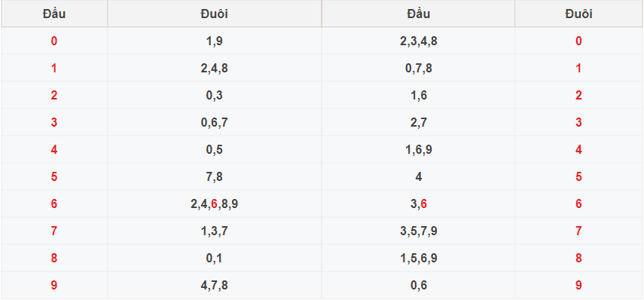Click the red 5 in left Đầu column
This screenshot has height=300, width=644.
click(54, 176)
